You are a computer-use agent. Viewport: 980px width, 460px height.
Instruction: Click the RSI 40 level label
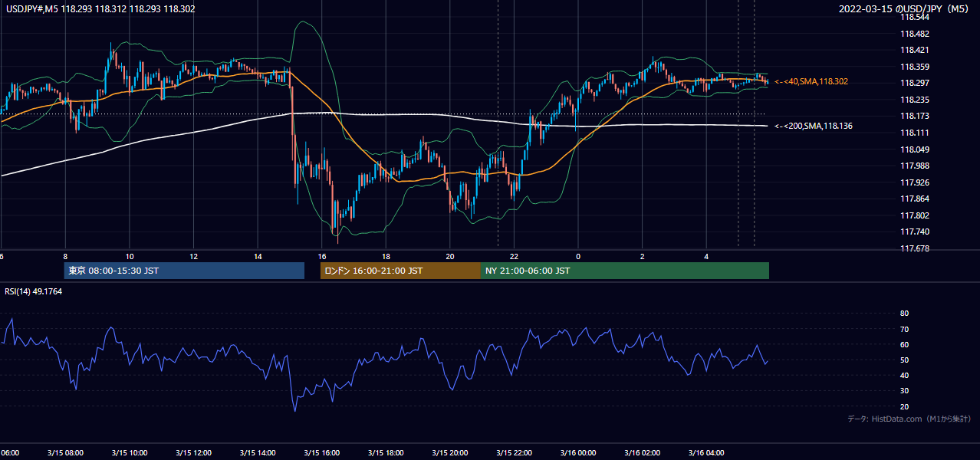point(905,375)
